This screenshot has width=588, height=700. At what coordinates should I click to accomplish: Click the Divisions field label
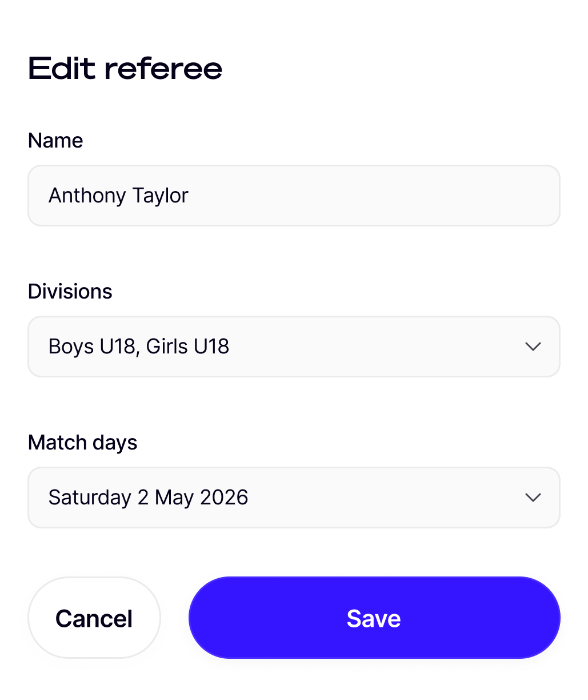(x=70, y=292)
